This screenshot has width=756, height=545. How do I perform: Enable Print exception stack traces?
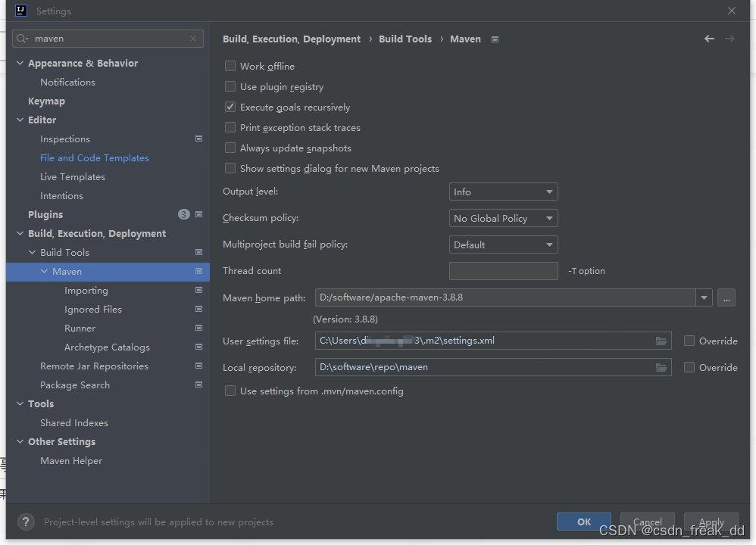point(230,127)
